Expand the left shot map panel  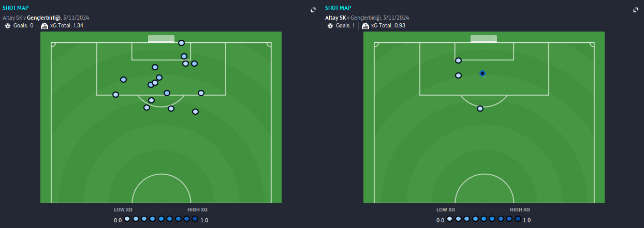tap(313, 10)
